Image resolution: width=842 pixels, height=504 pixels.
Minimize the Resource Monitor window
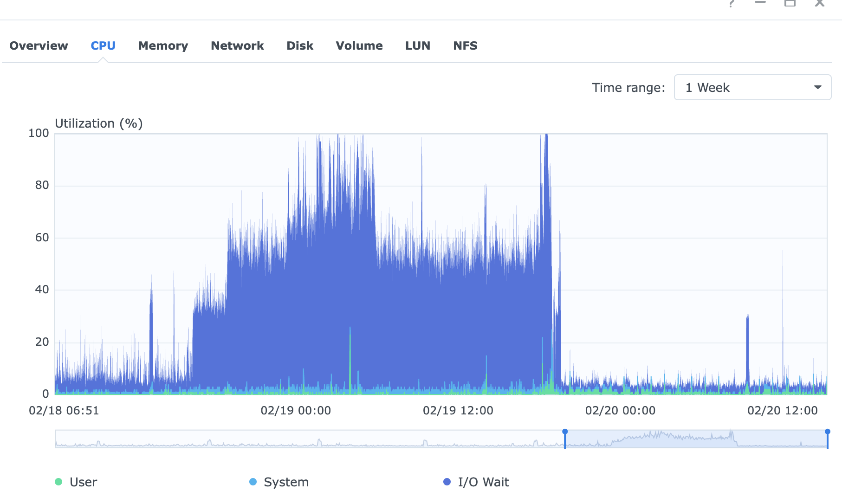pyautogui.click(x=760, y=3)
